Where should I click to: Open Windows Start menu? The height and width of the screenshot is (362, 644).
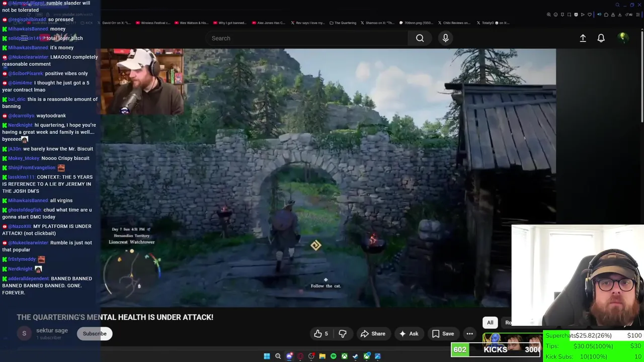(x=267, y=356)
